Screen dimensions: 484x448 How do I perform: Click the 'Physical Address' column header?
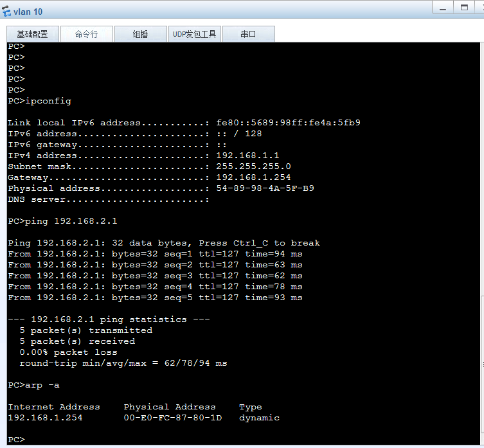click(x=170, y=408)
